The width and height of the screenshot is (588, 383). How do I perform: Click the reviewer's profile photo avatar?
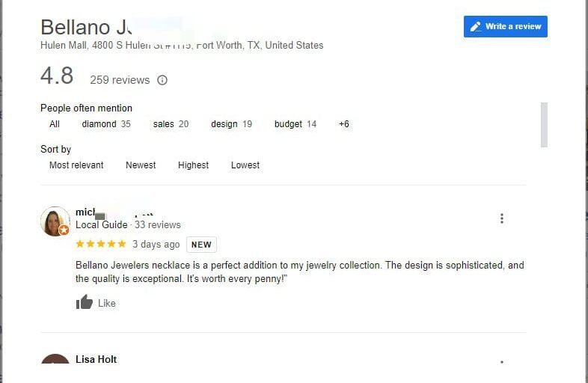(55, 221)
